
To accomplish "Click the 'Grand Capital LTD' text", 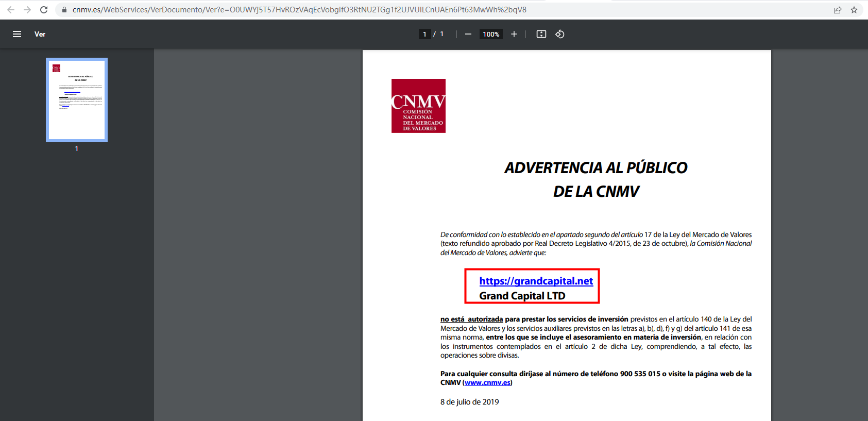I will click(522, 296).
